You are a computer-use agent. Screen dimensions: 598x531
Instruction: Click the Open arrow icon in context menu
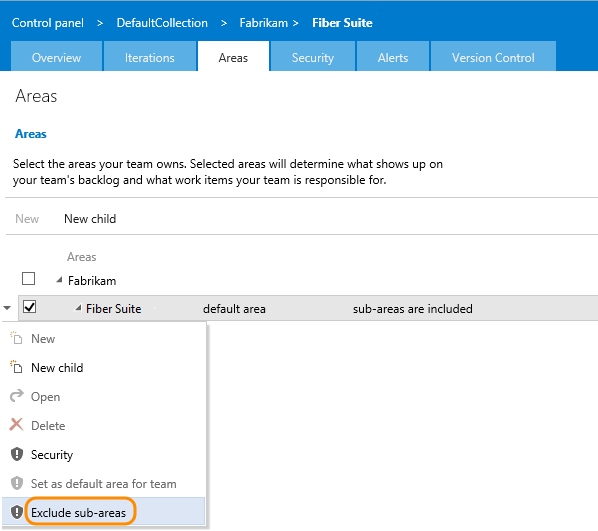16,396
